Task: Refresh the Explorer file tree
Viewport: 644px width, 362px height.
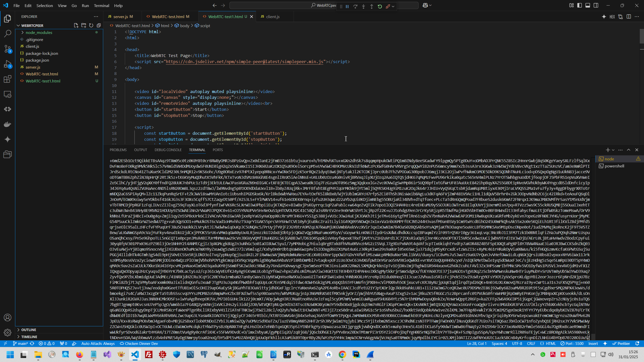Action: [x=91, y=25]
